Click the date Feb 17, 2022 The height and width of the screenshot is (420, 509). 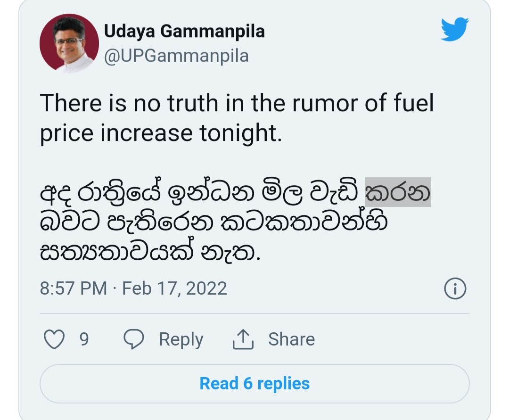pos(174,288)
